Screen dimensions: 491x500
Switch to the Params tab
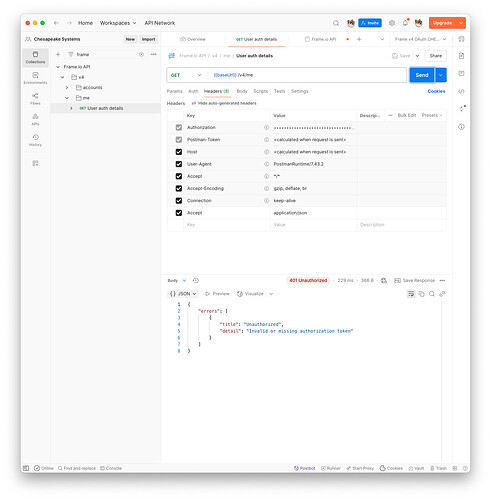point(175,91)
